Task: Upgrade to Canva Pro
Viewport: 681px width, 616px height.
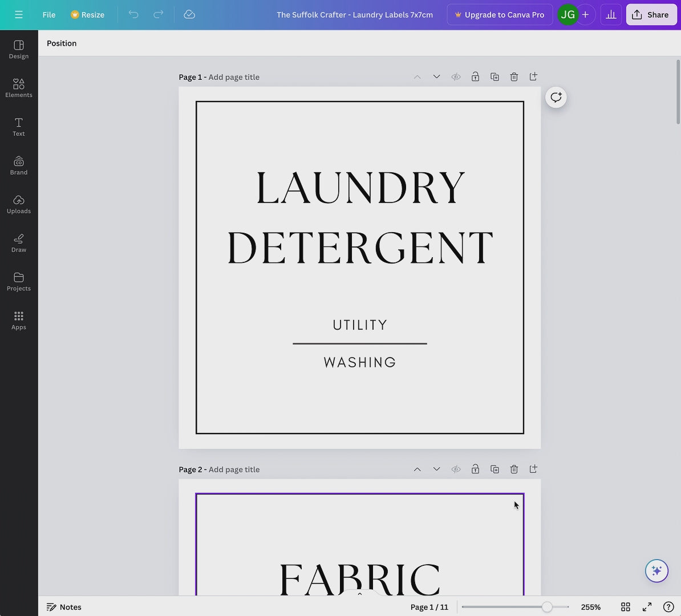Action: point(500,15)
